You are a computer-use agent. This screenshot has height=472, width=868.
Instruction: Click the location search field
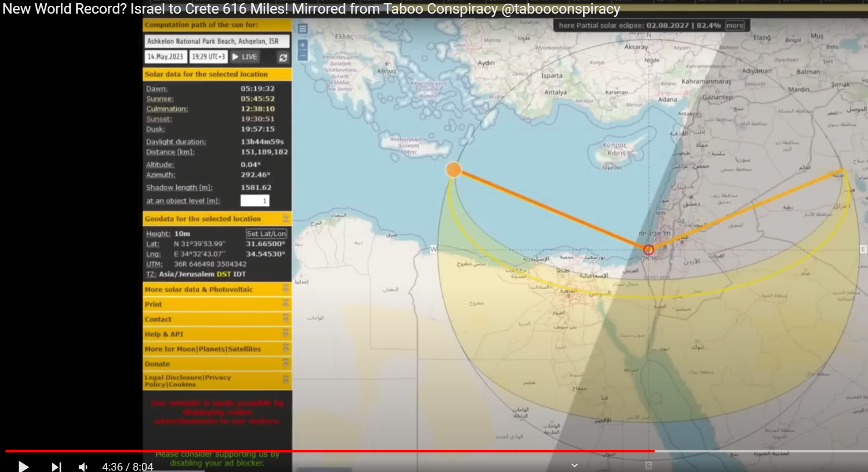[217, 41]
